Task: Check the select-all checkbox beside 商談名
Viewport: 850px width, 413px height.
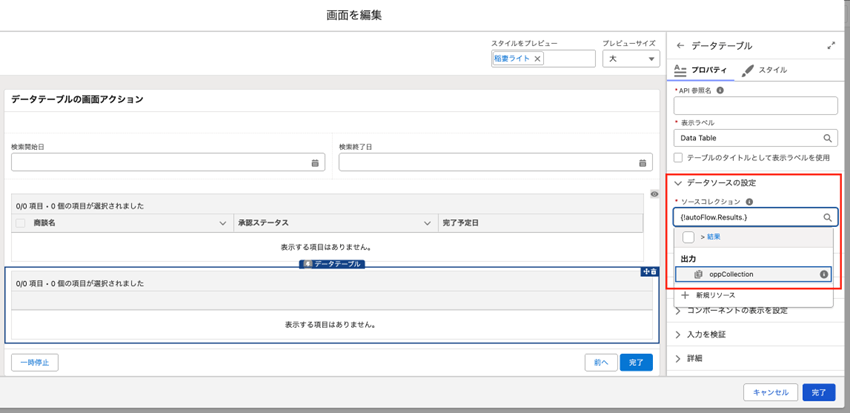Action: [x=20, y=224]
